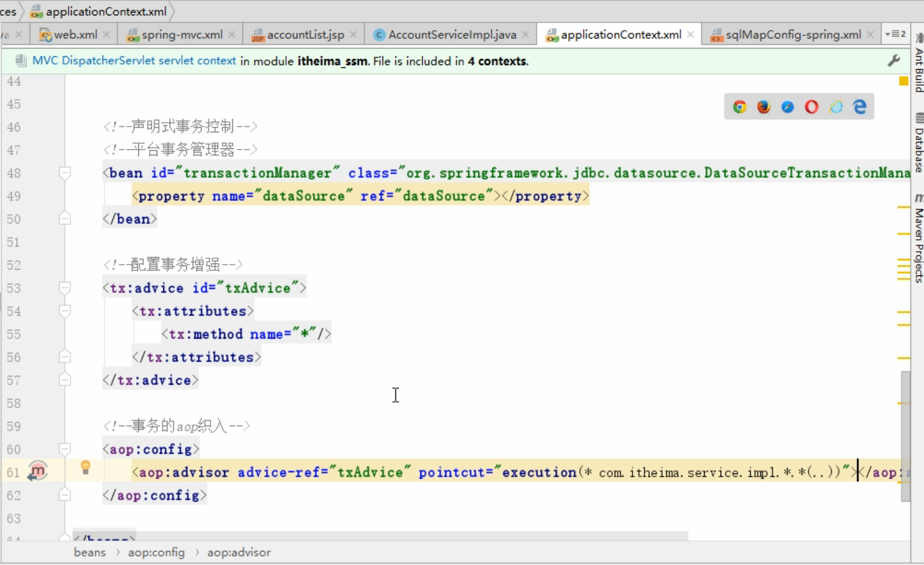924x565 pixels.
Task: Open in Internet Explorer browser icon
Action: [x=836, y=107]
